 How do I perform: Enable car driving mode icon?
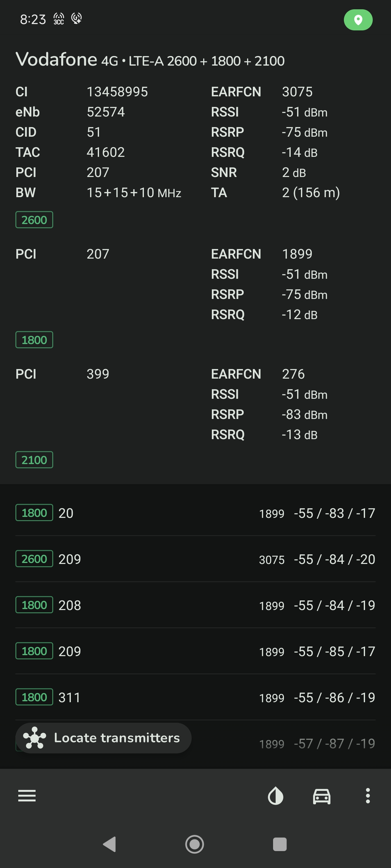tap(321, 796)
